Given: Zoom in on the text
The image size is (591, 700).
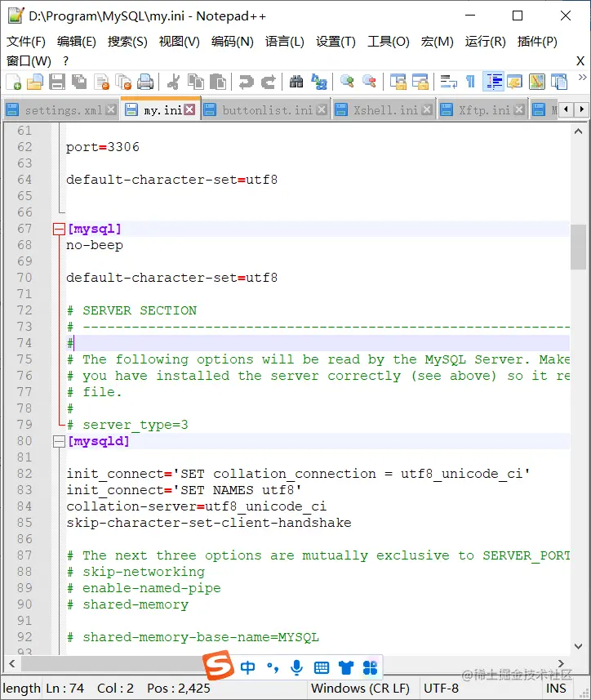Looking at the screenshot, I should (347, 82).
